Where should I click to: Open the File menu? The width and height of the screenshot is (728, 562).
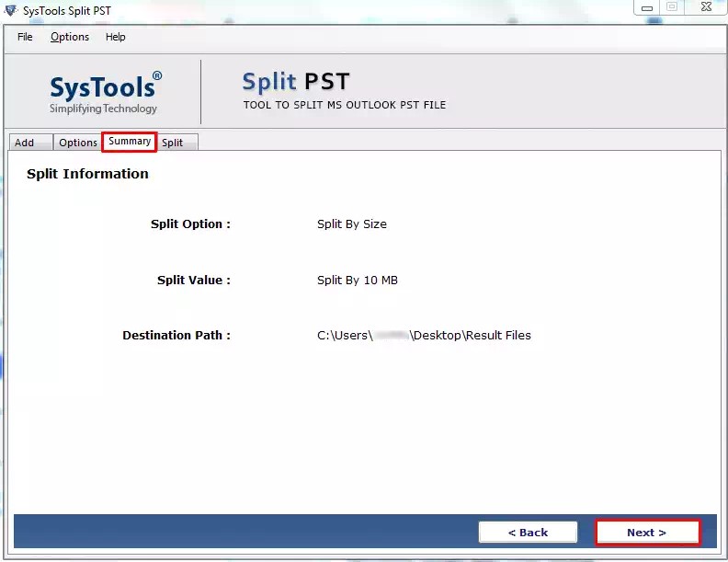pos(25,37)
